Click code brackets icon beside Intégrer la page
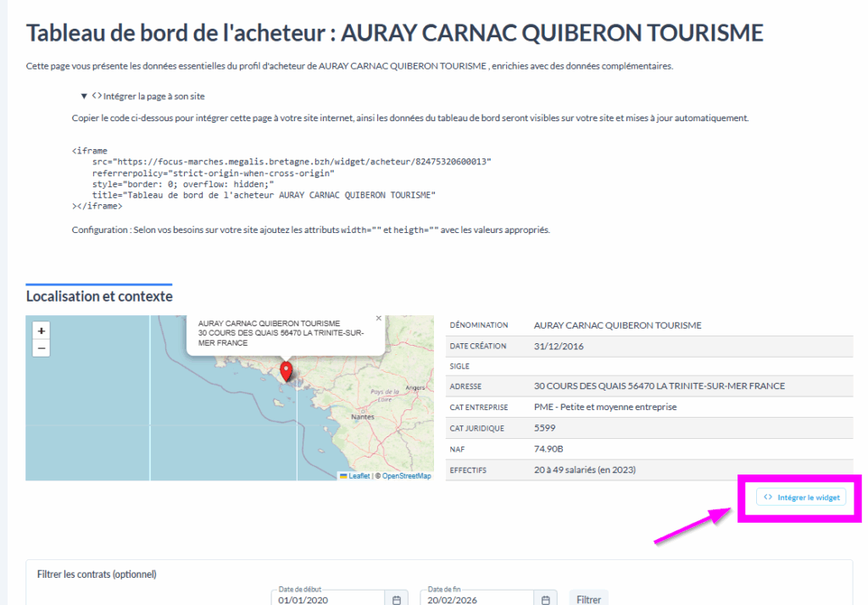Viewport: 868px width, 605px height. click(x=97, y=97)
